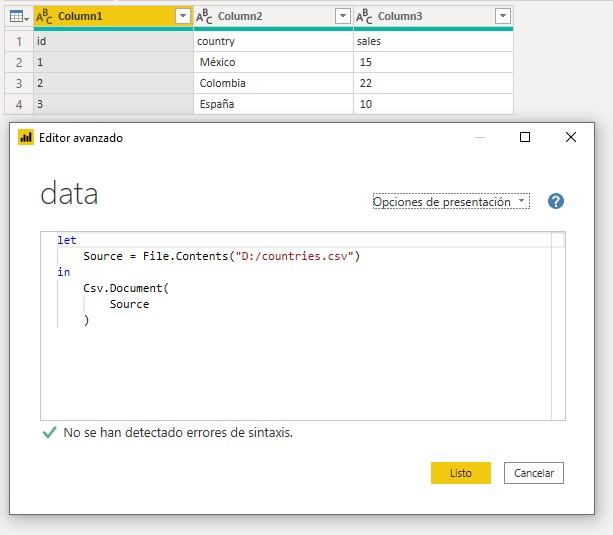The height and width of the screenshot is (535, 613).
Task: Expand Opciones de presentación dropdown
Action: coord(451,201)
